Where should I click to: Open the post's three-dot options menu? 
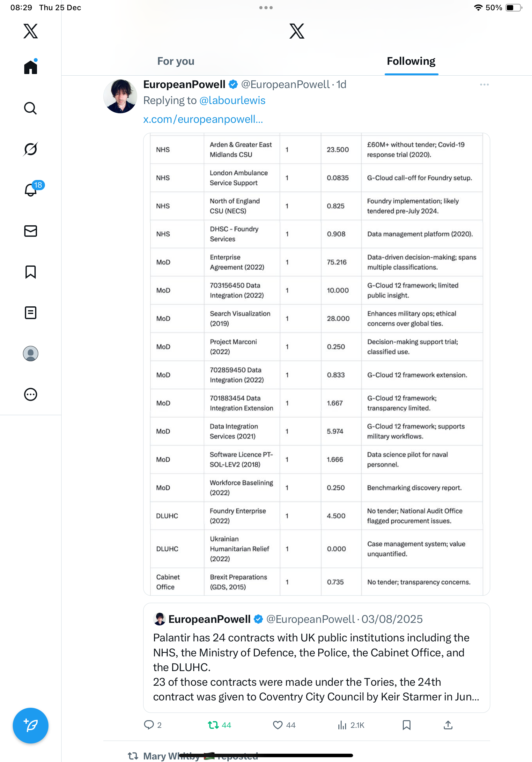click(484, 85)
